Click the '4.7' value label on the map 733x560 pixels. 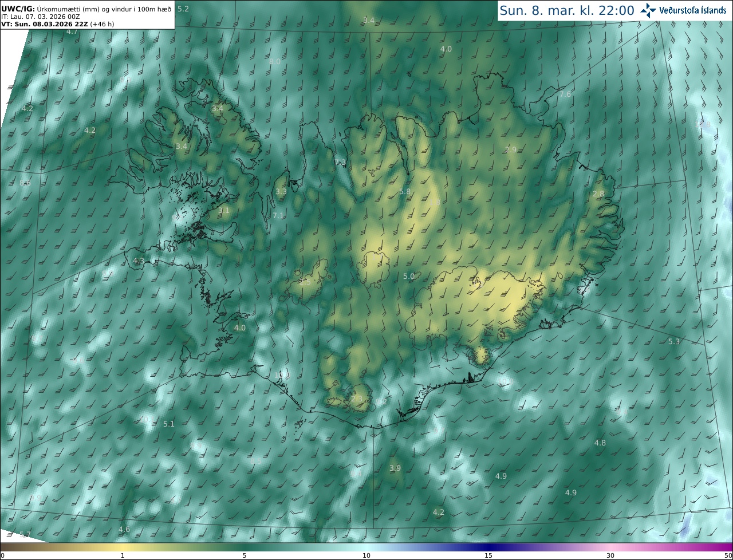[x=72, y=31]
